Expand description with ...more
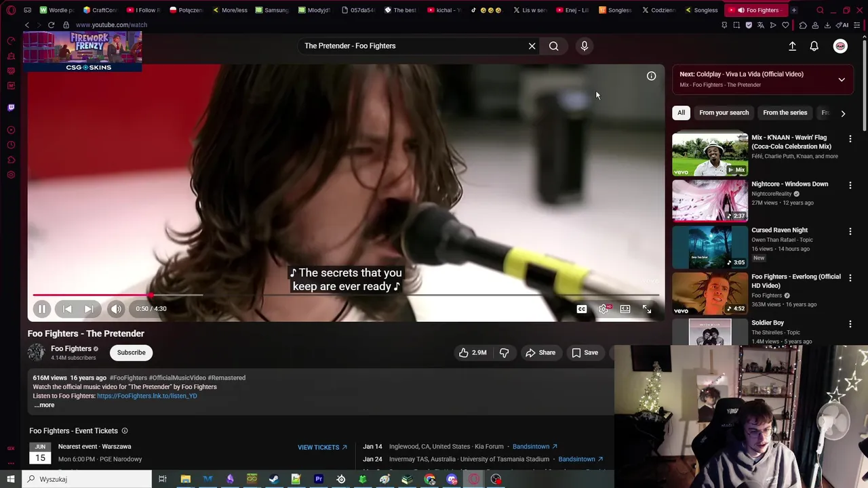Screen dimensions: 868x488 click(x=44, y=405)
